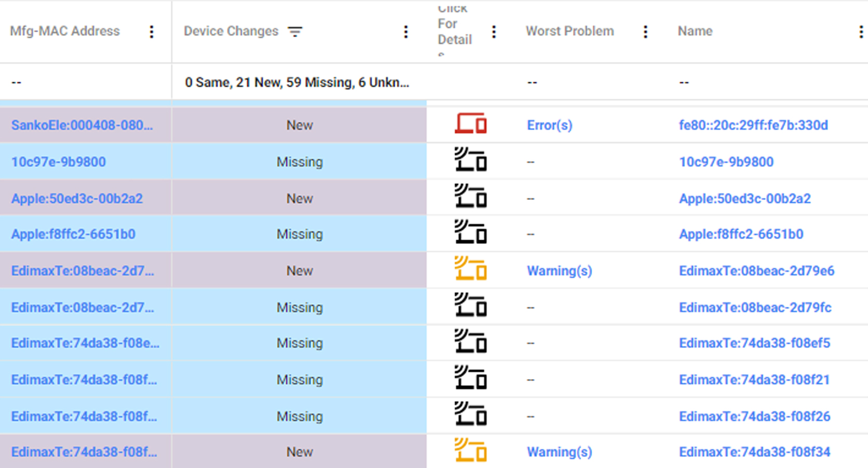Open the Error(s) link for SankoEle
This screenshot has width=868, height=468.
tap(549, 125)
